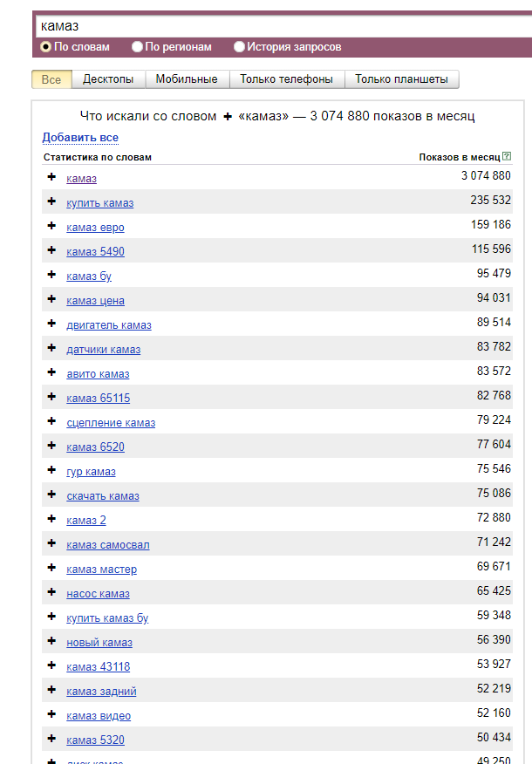Image resolution: width=532 pixels, height=764 pixels.
Task: Click plus icon next to камаз самосвал
Action: coord(51,543)
